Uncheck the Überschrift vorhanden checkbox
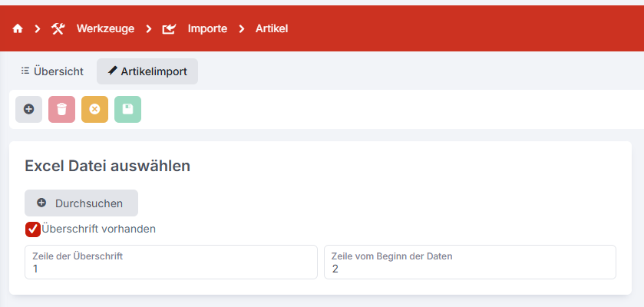Screen dimensions: 644x307 click(x=33, y=229)
